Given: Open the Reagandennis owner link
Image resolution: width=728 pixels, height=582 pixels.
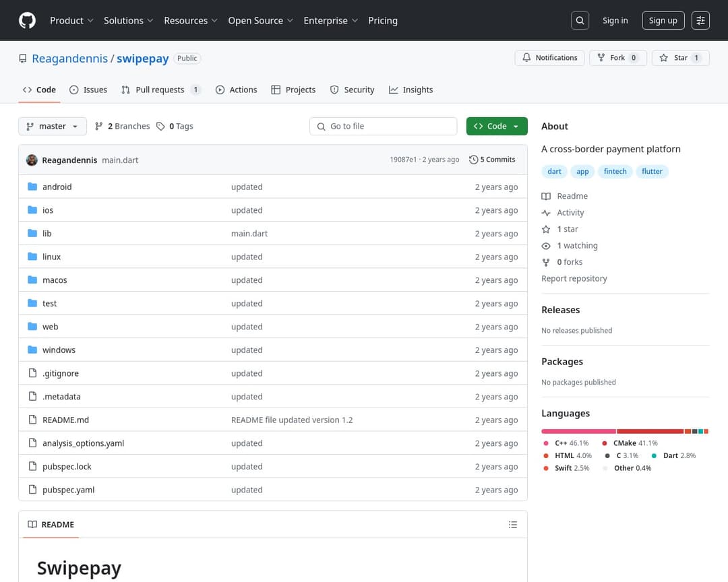Looking at the screenshot, I should click(69, 59).
